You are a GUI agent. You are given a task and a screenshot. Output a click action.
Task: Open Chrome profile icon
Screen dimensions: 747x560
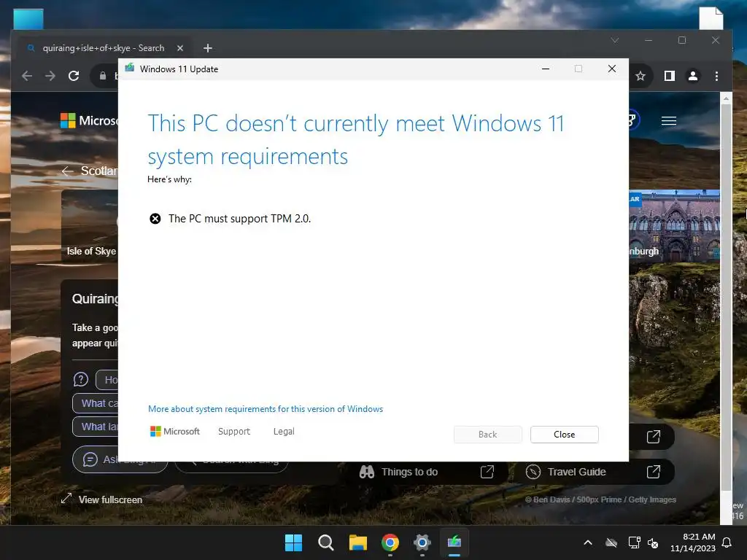point(693,76)
